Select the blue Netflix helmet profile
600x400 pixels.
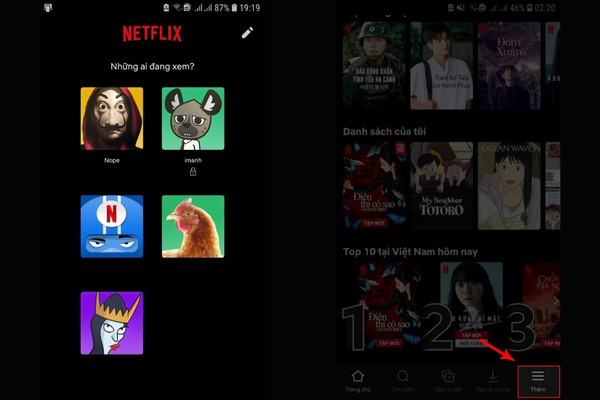click(x=112, y=226)
